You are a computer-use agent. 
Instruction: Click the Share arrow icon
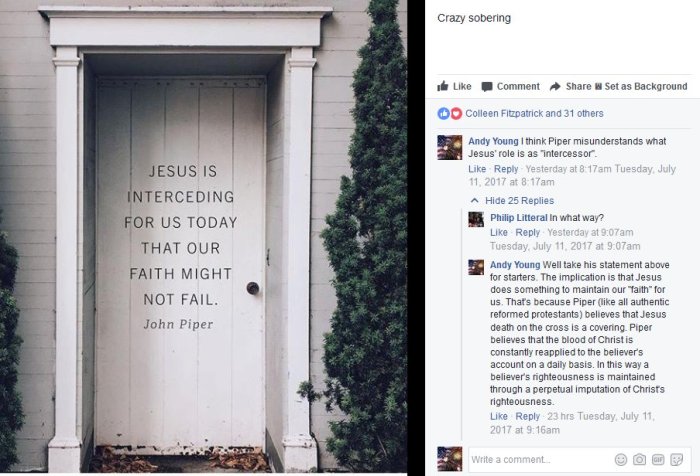point(555,86)
